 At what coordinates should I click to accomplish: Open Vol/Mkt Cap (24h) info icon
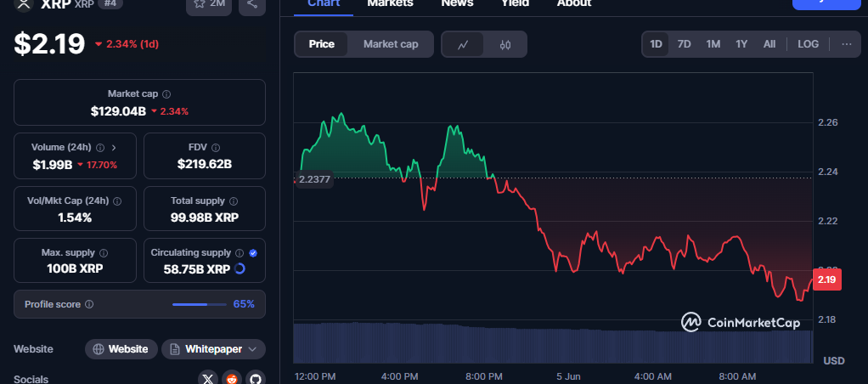pyautogui.click(x=117, y=201)
